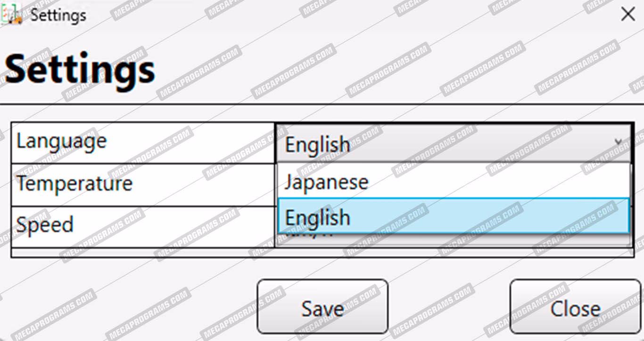644x341 pixels.
Task: Close the Settings window with the X
Action: click(627, 15)
